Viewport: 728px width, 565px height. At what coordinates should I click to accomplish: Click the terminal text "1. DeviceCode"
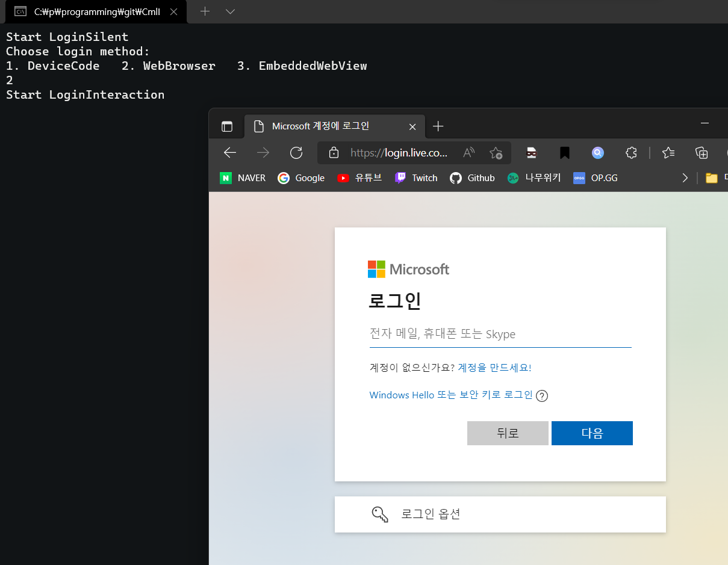click(52, 66)
